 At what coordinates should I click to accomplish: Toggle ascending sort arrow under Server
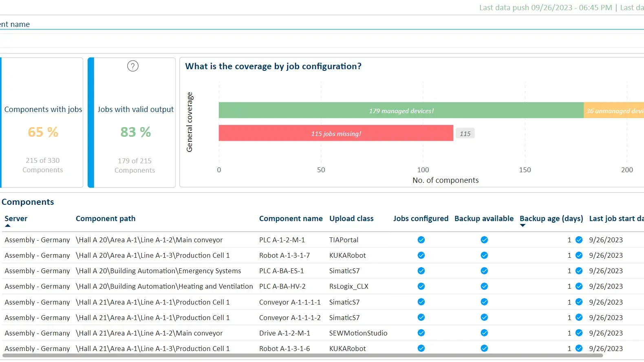8,225
